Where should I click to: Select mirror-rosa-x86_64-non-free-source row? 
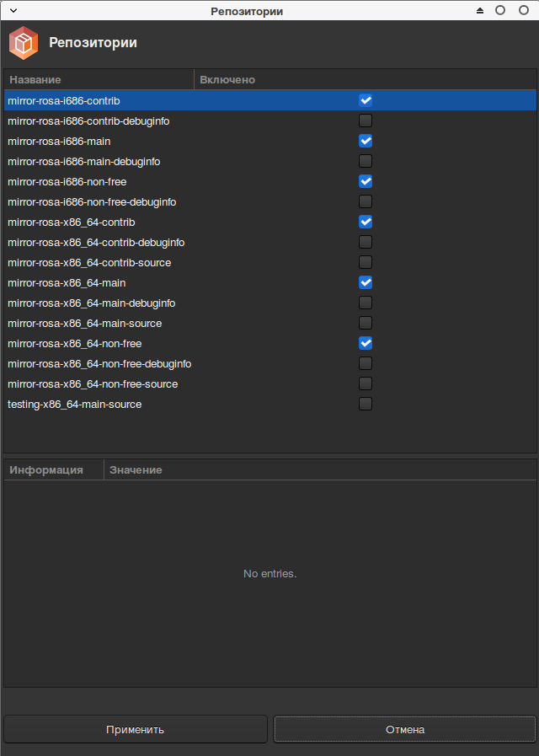pos(93,383)
